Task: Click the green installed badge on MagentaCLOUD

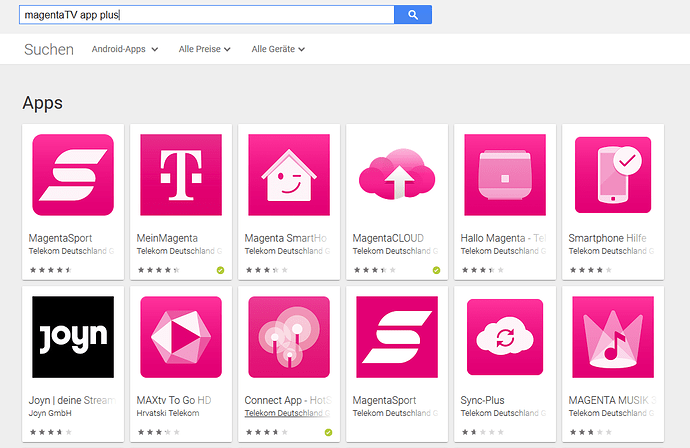Action: click(436, 270)
